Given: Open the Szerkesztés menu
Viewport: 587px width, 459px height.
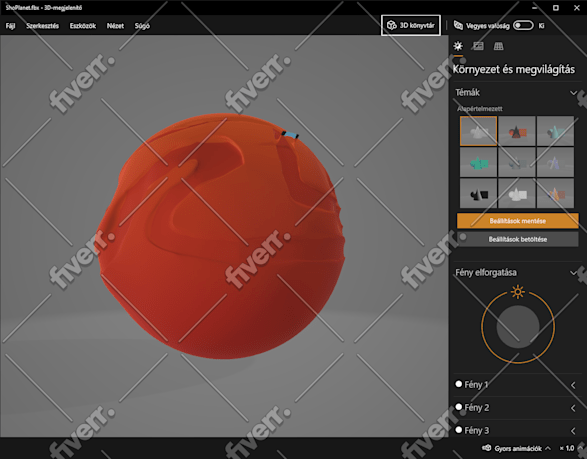Looking at the screenshot, I should tap(42, 26).
